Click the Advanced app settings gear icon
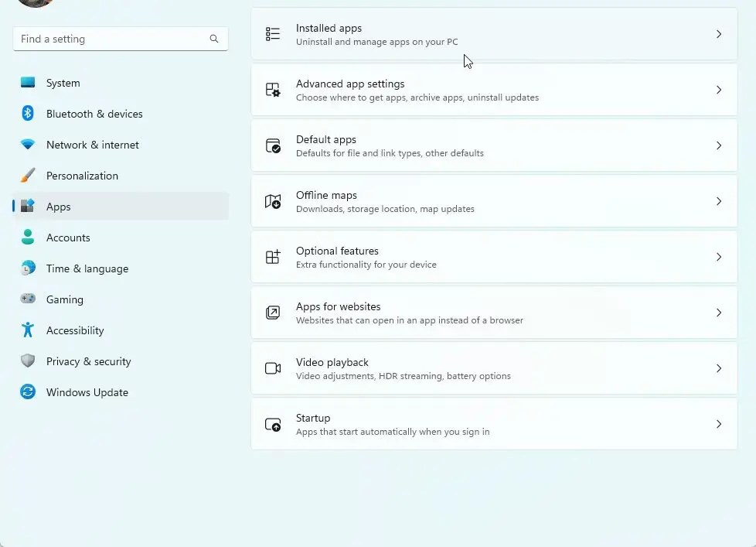The width and height of the screenshot is (756, 547). click(272, 90)
